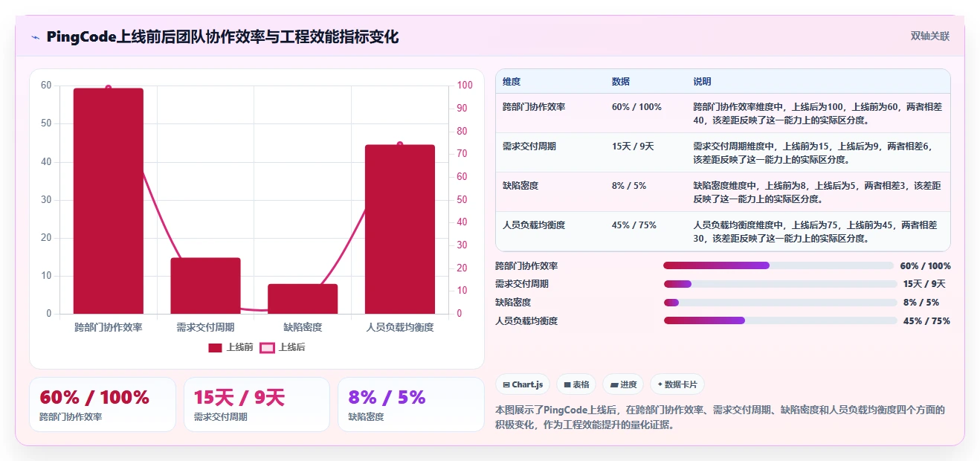The width and height of the screenshot is (980, 461).
Task: Click the 45% / 75% table cell
Action: coord(634,225)
